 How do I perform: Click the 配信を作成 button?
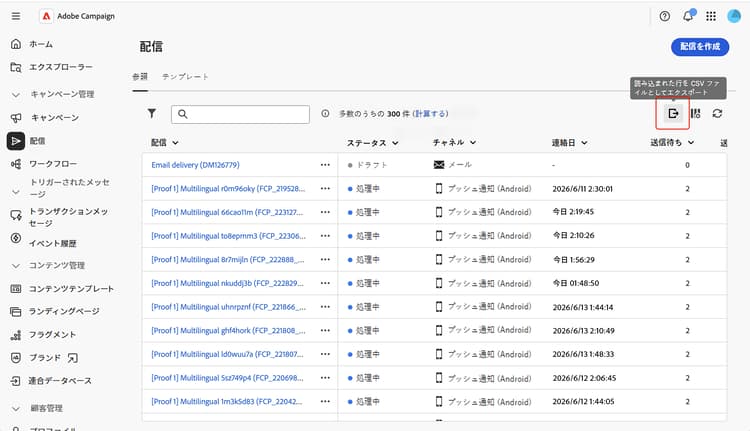point(700,46)
